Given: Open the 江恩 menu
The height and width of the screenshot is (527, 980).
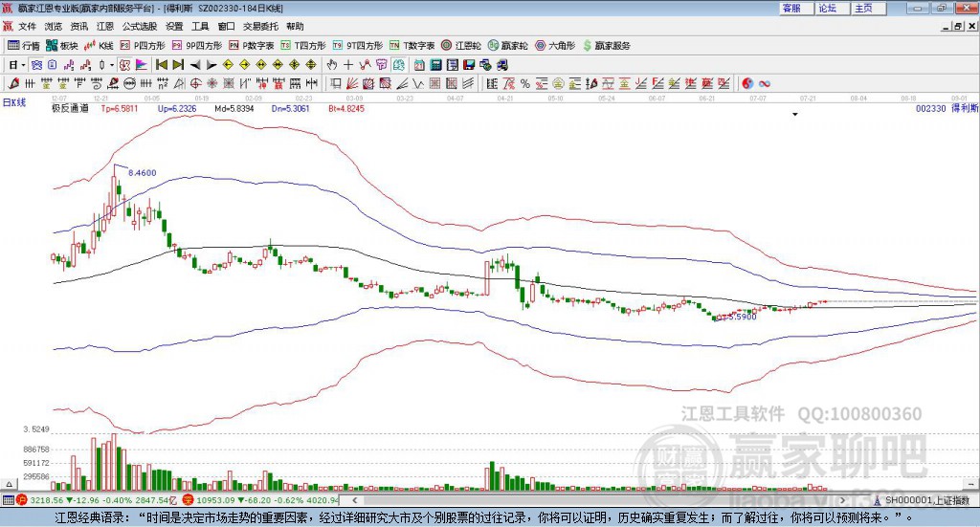Looking at the screenshot, I should click(x=105, y=26).
